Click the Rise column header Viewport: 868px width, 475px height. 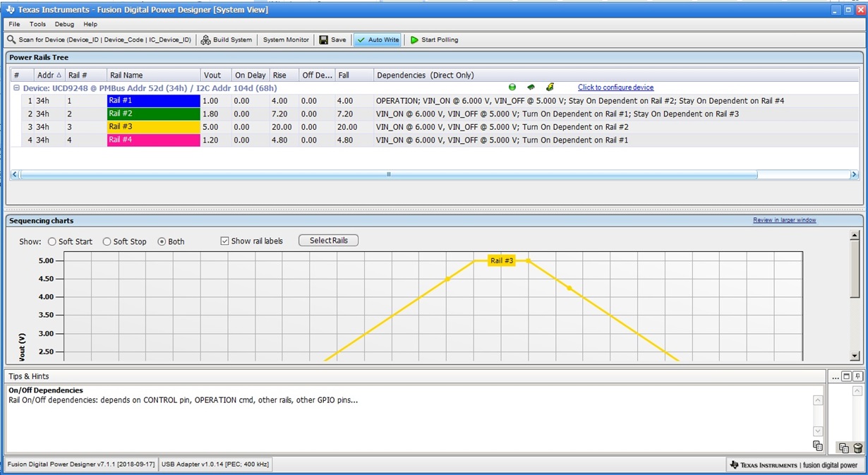click(x=284, y=75)
